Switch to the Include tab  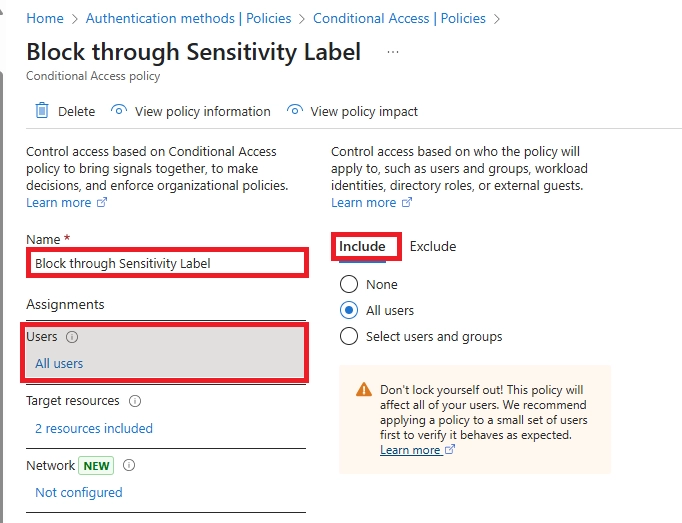pyautogui.click(x=362, y=246)
